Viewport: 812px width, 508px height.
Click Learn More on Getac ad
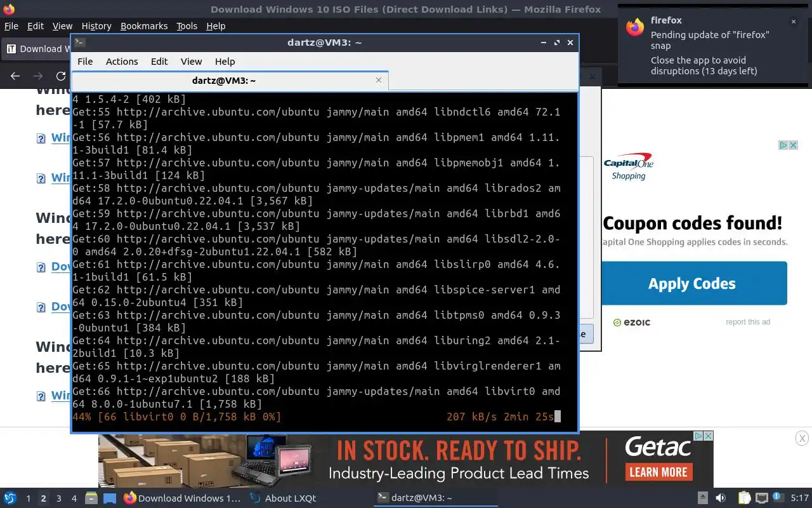[x=658, y=472]
